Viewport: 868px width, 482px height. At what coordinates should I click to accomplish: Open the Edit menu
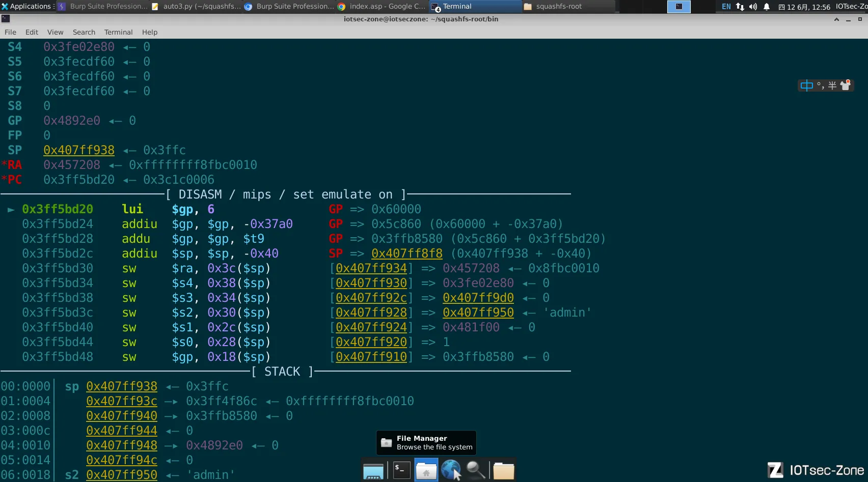[x=32, y=32]
